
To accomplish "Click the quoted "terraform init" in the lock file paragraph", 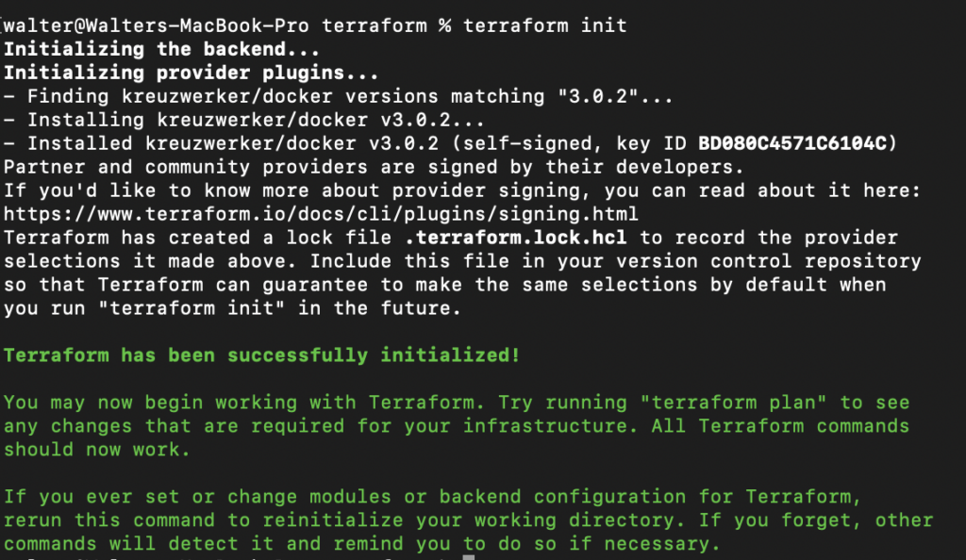I will click(x=192, y=308).
